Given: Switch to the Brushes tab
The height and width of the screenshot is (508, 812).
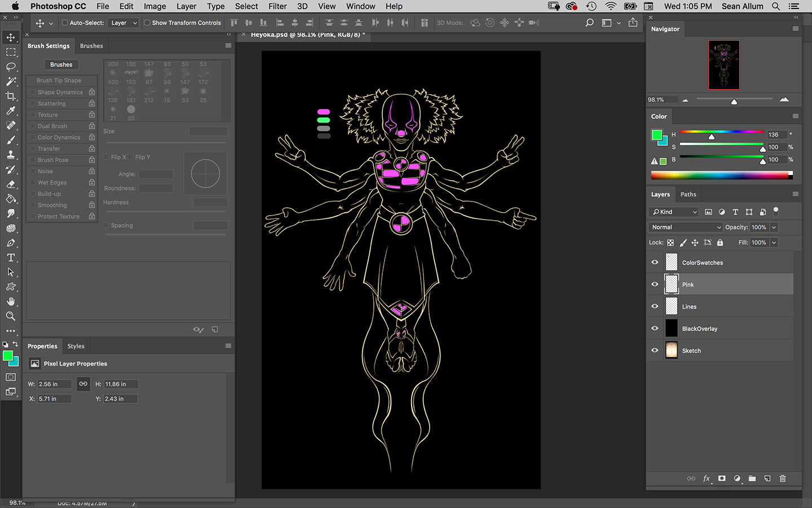Looking at the screenshot, I should [x=91, y=46].
